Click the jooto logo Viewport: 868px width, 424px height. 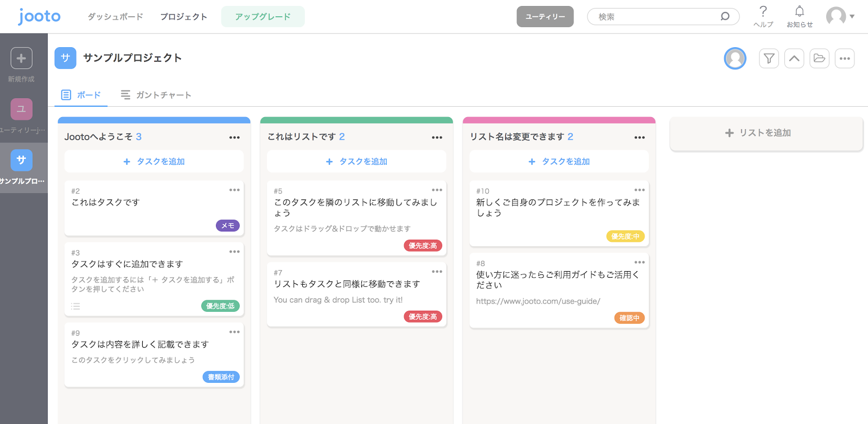39,16
